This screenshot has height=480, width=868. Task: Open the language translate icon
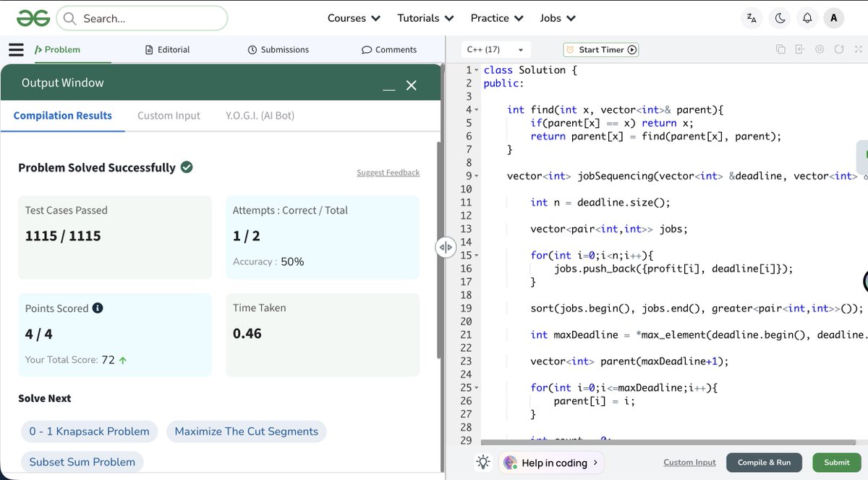point(752,18)
